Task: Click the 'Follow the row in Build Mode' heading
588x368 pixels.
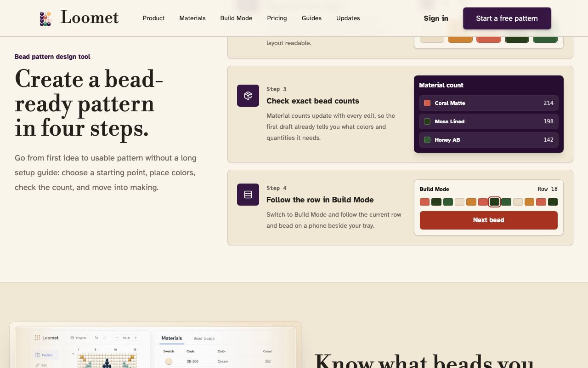Action: tap(320, 200)
